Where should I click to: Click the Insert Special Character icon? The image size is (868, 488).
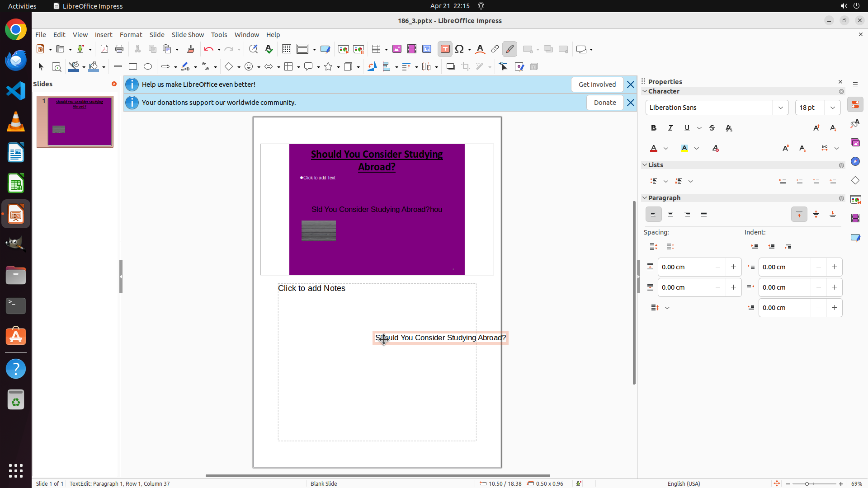[x=460, y=49]
